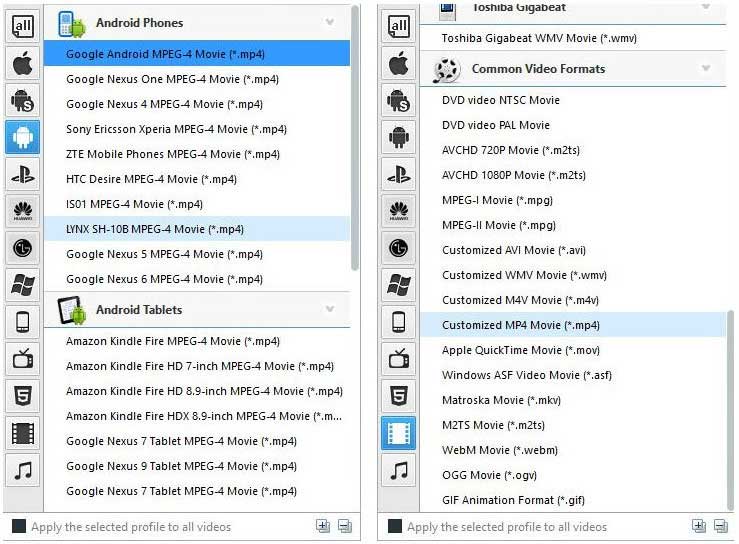Choose DVD video PAL Movie
This screenshot has width=739, height=544.
(573, 125)
